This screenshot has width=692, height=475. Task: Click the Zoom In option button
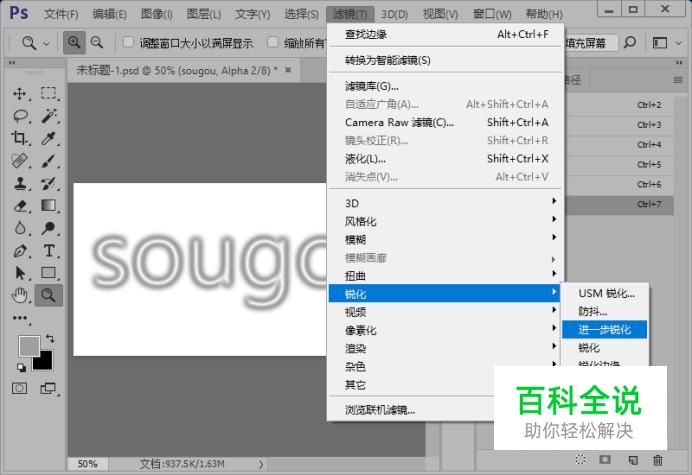74,42
